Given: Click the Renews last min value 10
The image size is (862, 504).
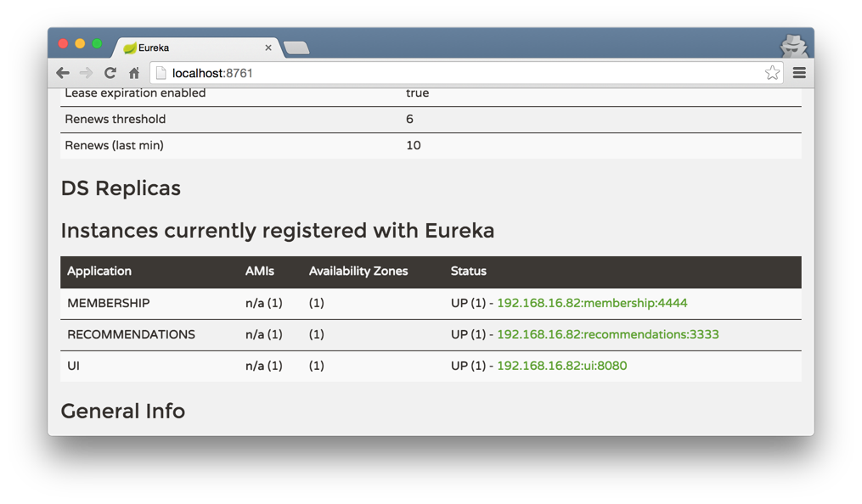Looking at the screenshot, I should point(414,145).
